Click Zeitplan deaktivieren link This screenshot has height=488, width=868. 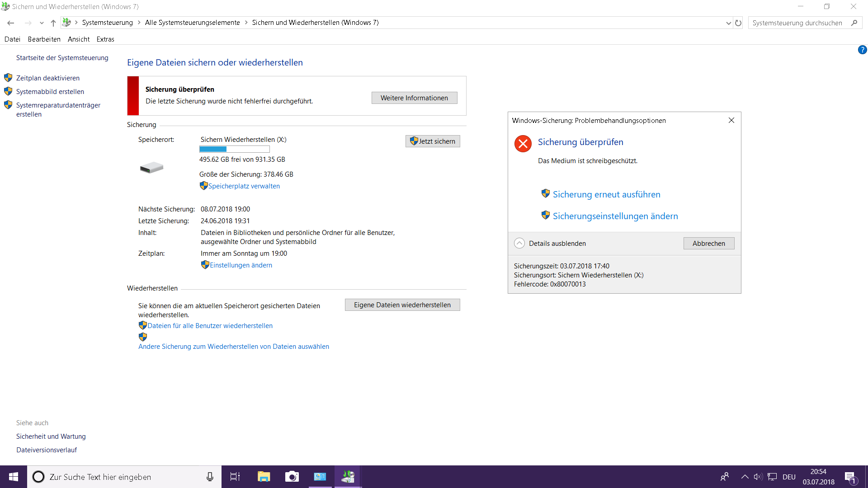pos(48,78)
